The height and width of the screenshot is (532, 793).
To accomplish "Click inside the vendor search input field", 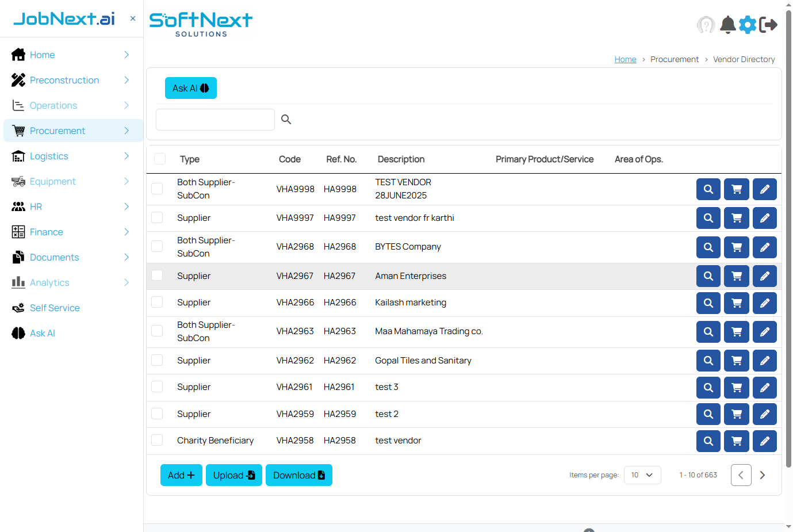I will point(215,119).
